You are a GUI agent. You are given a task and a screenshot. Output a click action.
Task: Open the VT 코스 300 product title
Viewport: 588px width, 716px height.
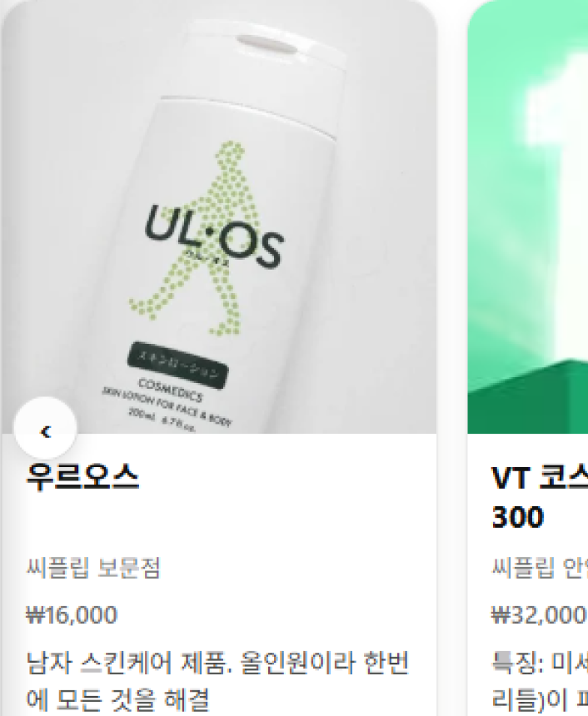click(540, 498)
